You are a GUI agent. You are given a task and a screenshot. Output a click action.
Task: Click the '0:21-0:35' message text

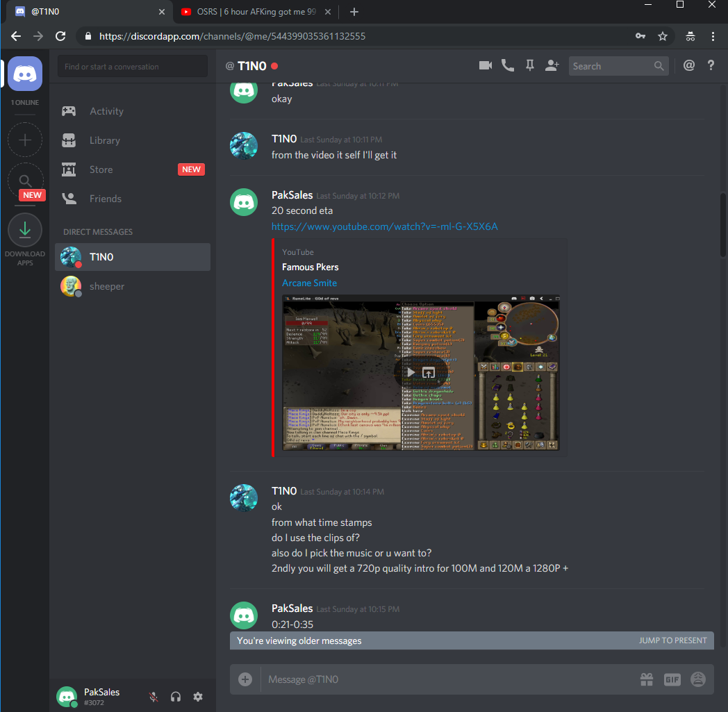292,624
